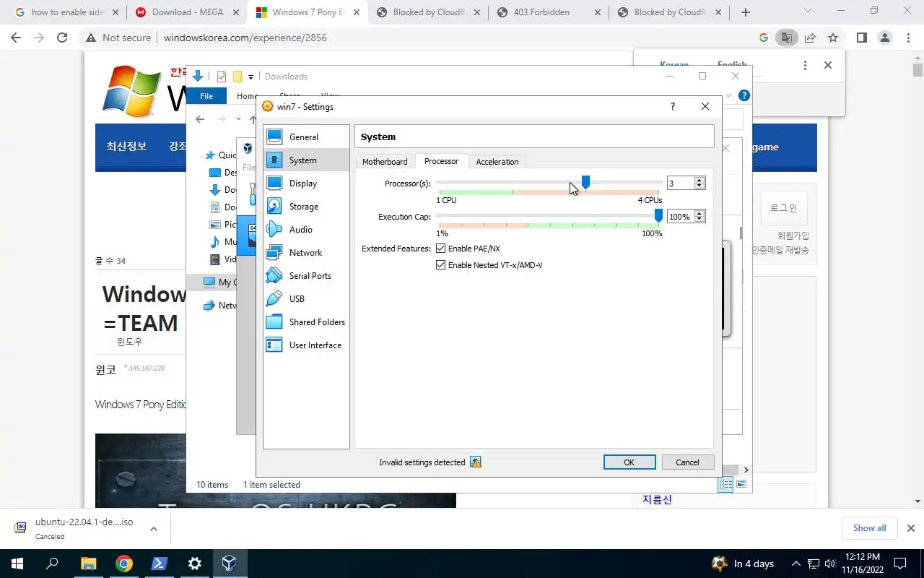Reload the Chrome page
The height and width of the screenshot is (578, 924).
pyautogui.click(x=62, y=38)
